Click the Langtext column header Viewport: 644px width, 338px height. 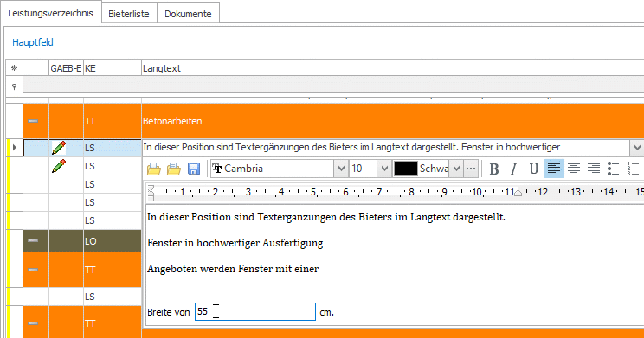392,68
